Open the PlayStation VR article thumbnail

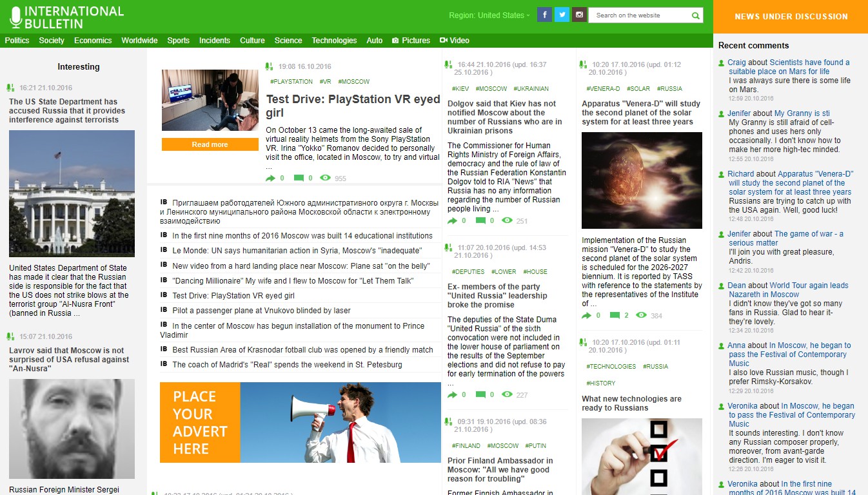coord(210,101)
